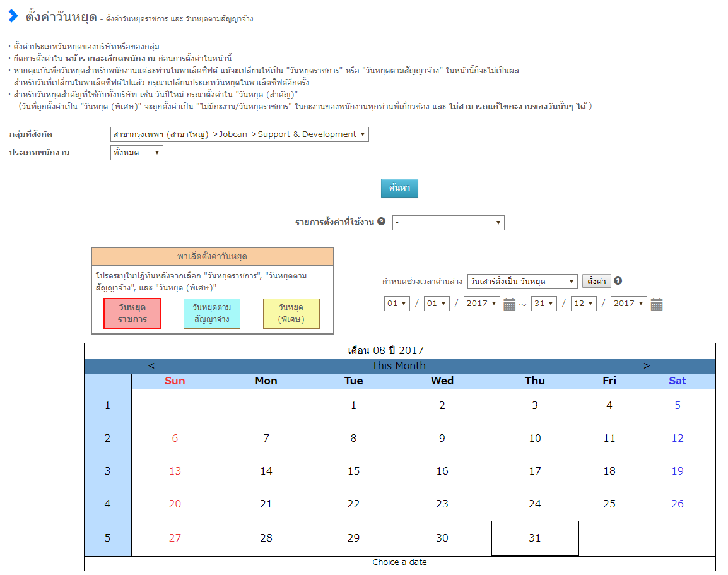Click help icon beside active settings list label
This screenshot has height=575, width=728.
[x=381, y=222]
